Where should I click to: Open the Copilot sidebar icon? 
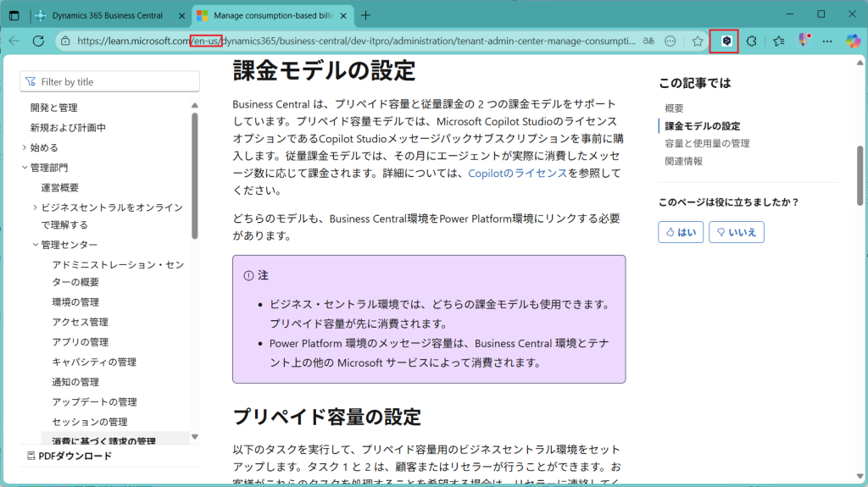point(853,41)
